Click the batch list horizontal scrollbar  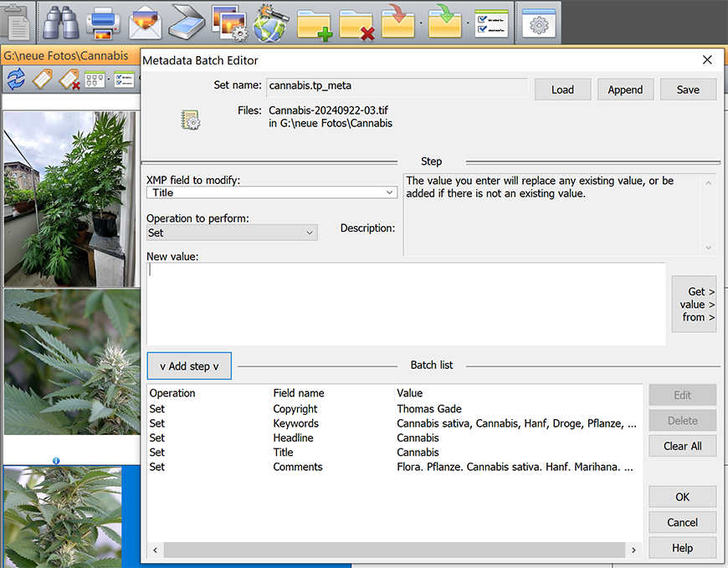[393, 550]
